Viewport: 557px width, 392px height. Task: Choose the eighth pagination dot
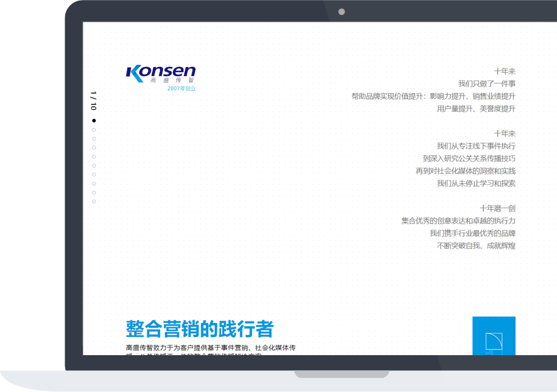[x=94, y=184]
